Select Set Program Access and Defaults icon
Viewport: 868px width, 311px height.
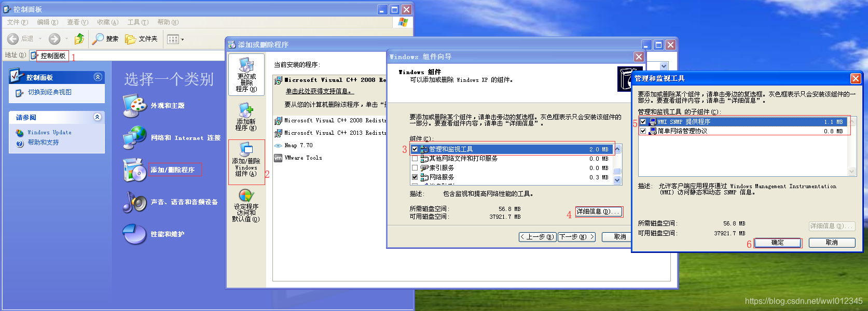coord(246,195)
